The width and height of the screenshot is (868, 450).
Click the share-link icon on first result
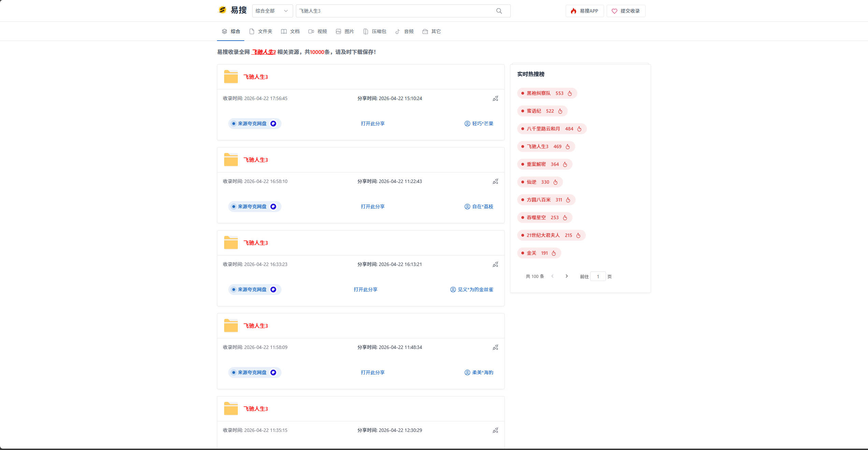tap(495, 98)
